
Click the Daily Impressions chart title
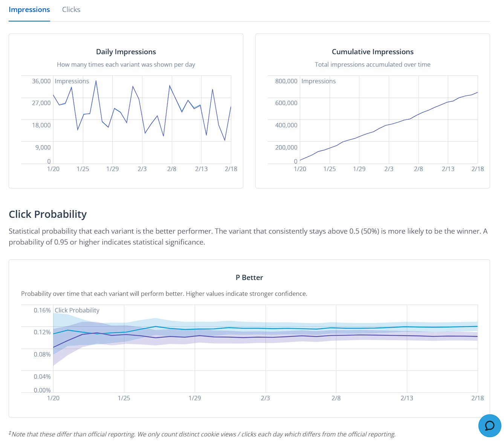[126, 52]
